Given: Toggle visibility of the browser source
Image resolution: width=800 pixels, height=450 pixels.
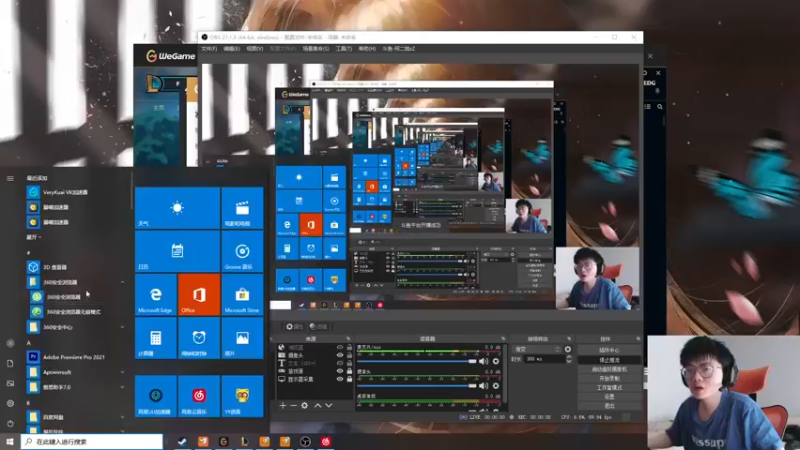Looking at the screenshot, I should coord(340,347).
